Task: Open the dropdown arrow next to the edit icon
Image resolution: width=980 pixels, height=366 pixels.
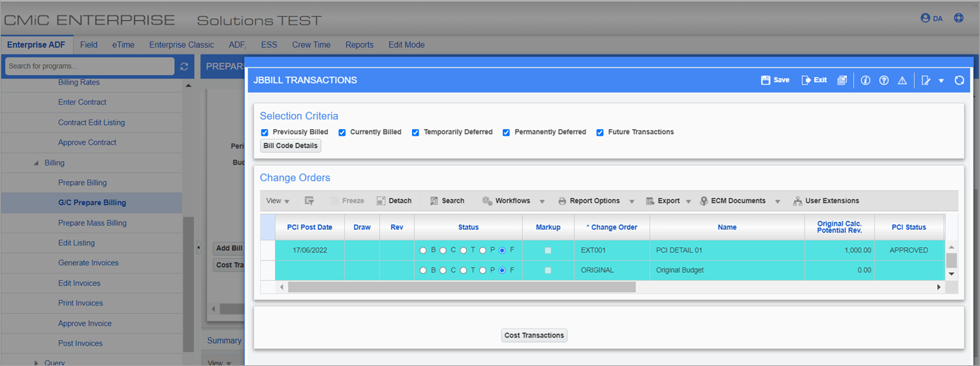Action: click(x=941, y=81)
